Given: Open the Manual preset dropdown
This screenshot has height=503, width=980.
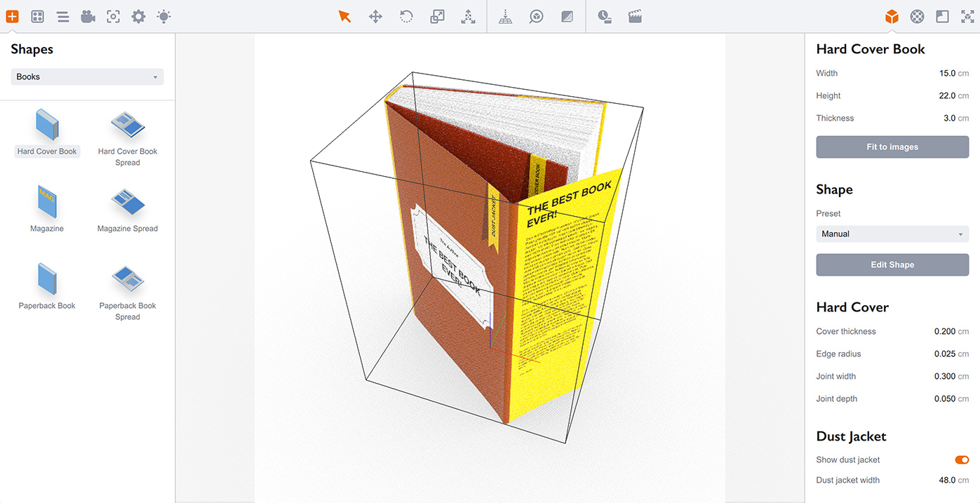Looking at the screenshot, I should [x=892, y=234].
